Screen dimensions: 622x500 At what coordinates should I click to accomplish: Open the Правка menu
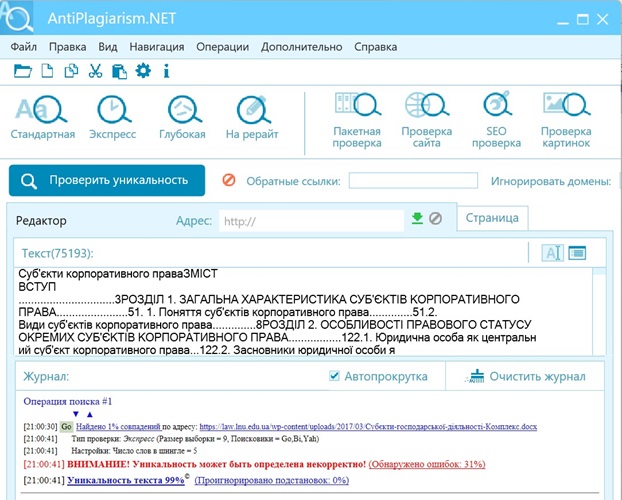[67, 47]
